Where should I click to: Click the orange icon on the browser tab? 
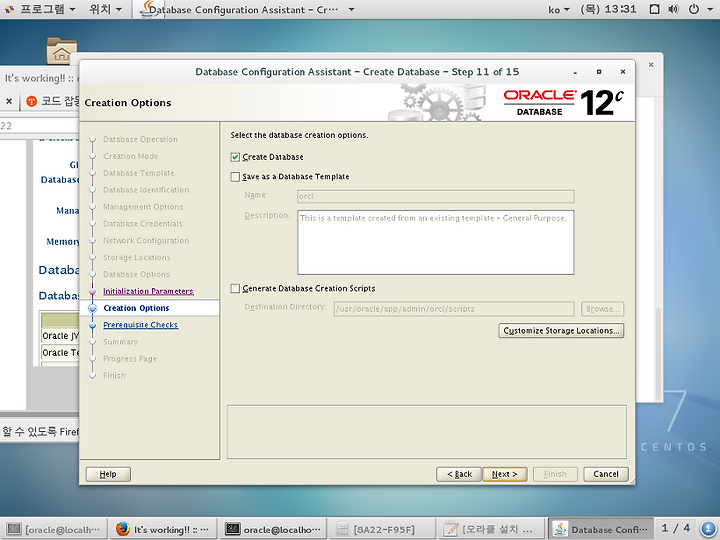click(x=32, y=101)
